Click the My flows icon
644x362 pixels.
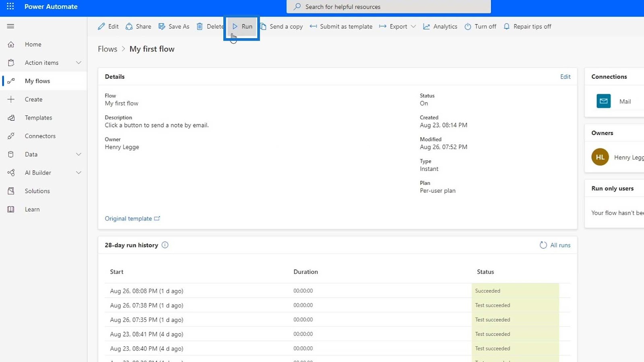(11, 81)
